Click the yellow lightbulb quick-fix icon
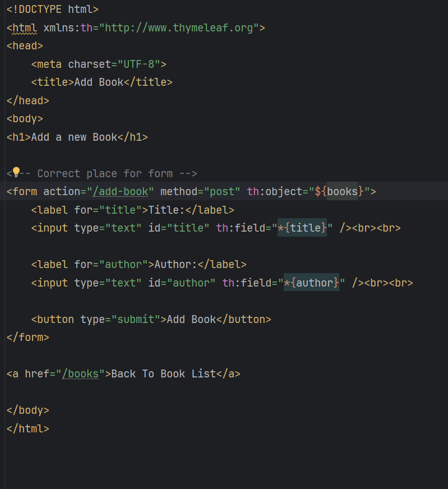 16,172
